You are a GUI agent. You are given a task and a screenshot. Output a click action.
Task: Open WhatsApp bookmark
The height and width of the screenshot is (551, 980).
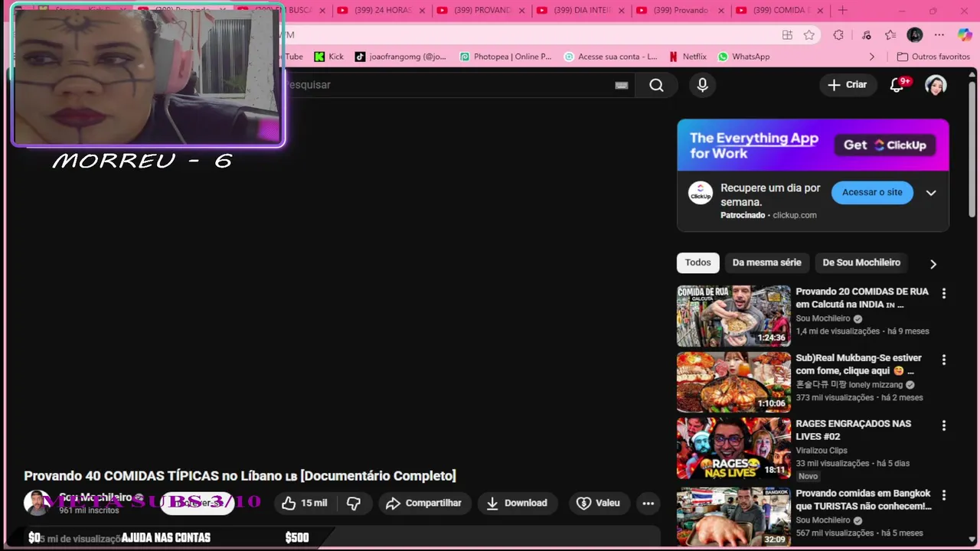[743, 57]
